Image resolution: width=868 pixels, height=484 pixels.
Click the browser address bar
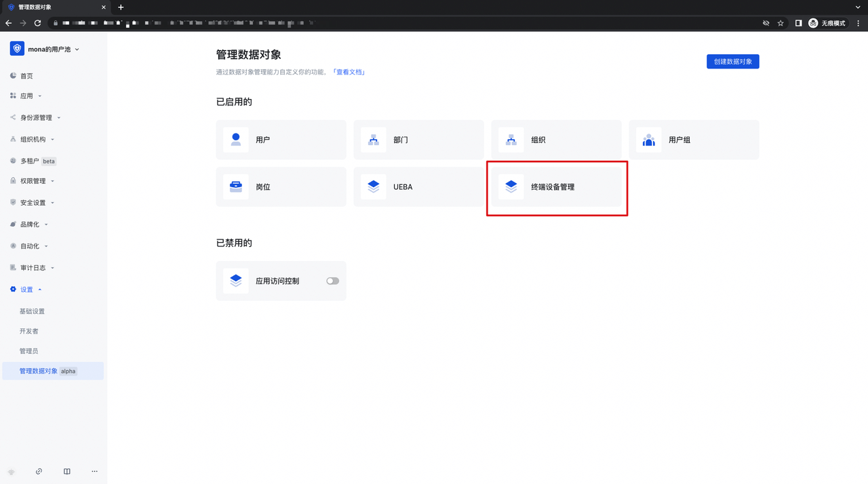coord(407,23)
